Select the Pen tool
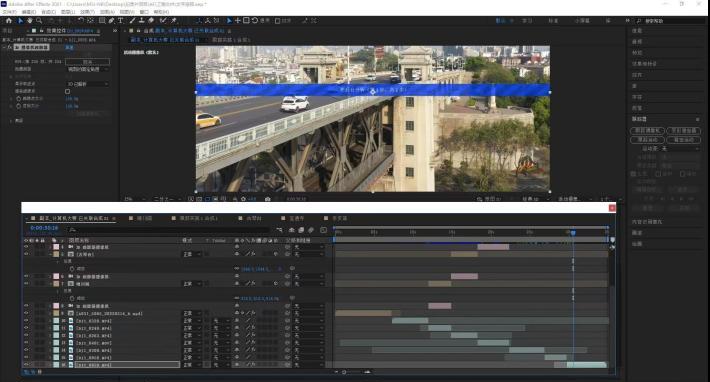This screenshot has width=710, height=382. pos(111,20)
